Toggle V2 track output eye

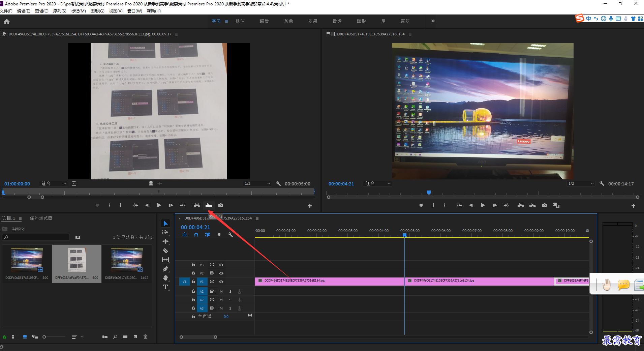click(x=221, y=273)
